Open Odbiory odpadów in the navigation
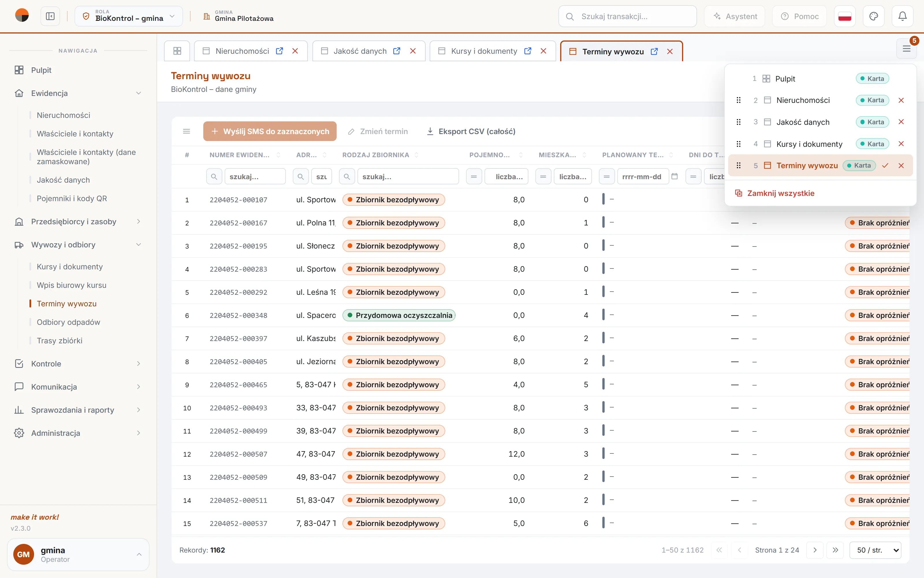 [x=68, y=322]
